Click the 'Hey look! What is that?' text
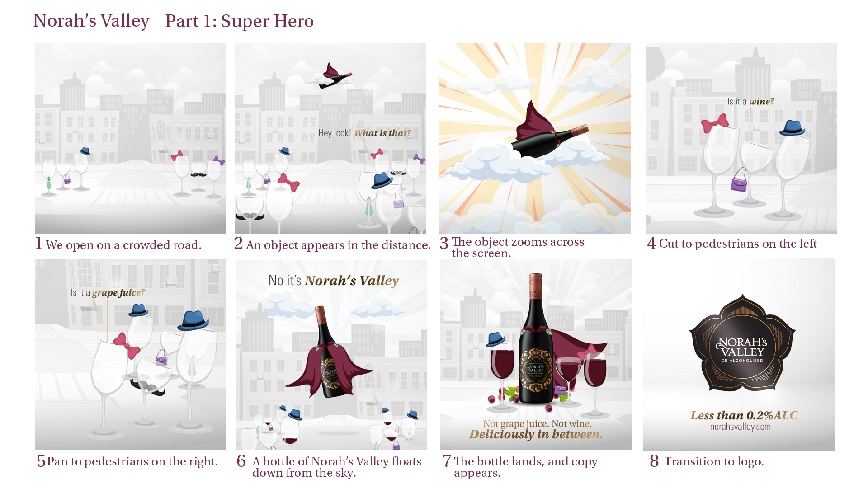Screen dimensions: 868x488 pyautogui.click(x=365, y=133)
